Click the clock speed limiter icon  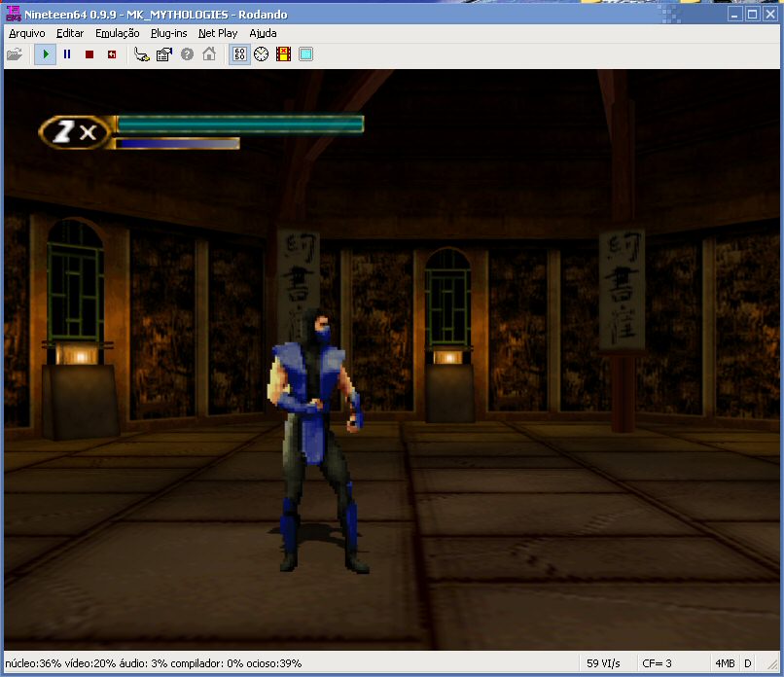(261, 54)
